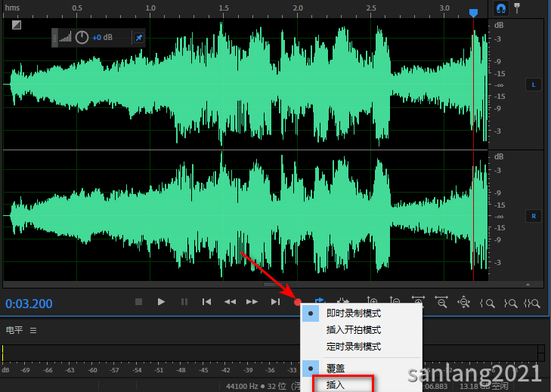Toggle the snapping magnet icon
Screen dimensions: 551x392
coord(501,8)
